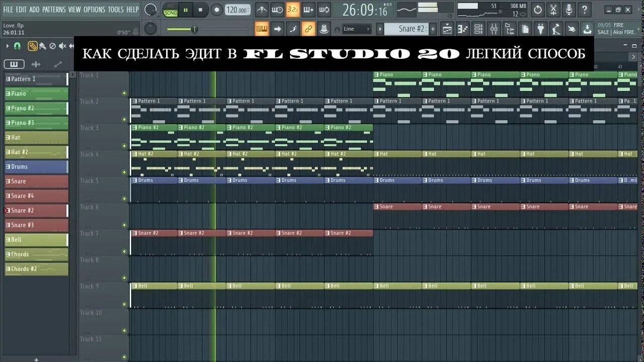Open the Snare #2 pattern selector

(x=407, y=29)
